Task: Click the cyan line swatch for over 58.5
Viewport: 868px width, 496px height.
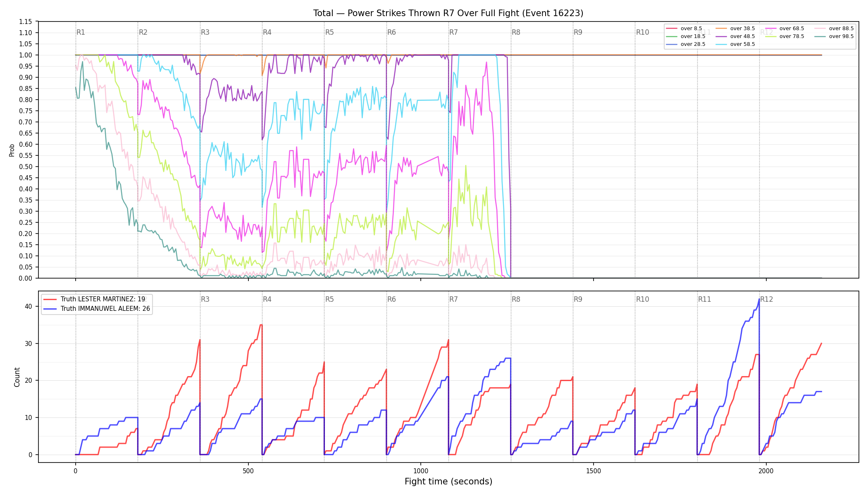Action: [721, 44]
